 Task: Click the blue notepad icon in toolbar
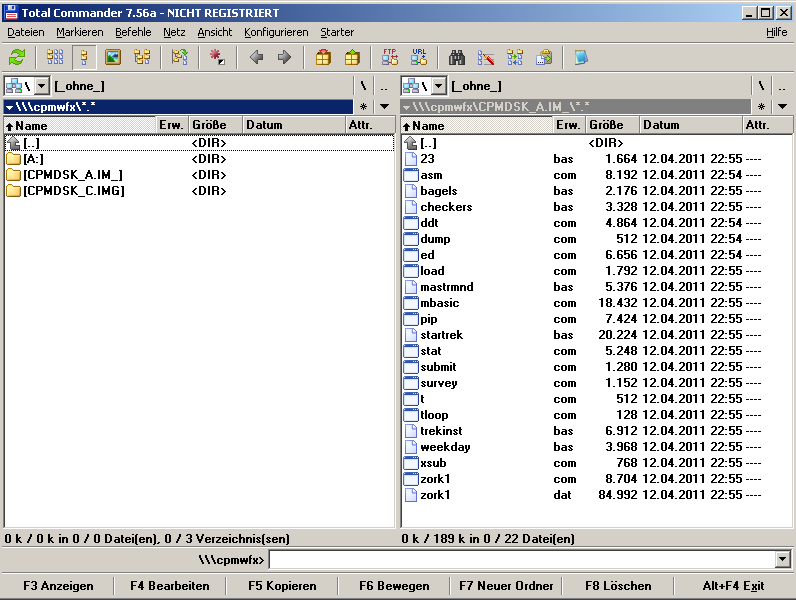pyautogui.click(x=581, y=57)
